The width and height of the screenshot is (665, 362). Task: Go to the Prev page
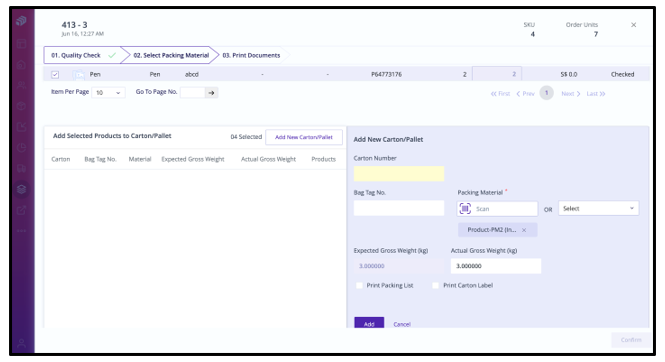(x=525, y=94)
